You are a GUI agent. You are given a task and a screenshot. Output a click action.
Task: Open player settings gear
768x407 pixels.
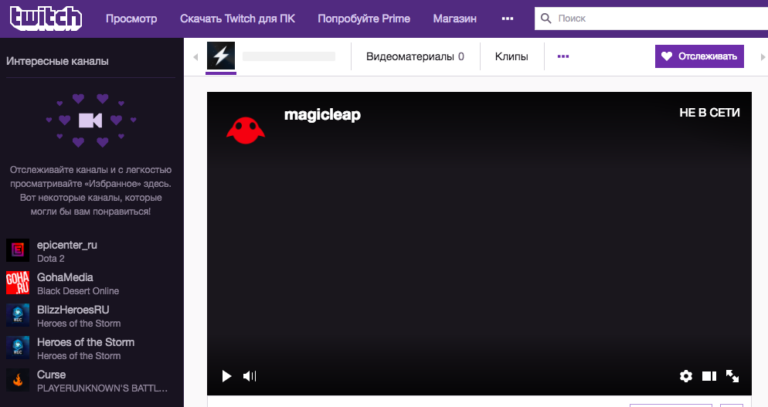[x=686, y=376]
